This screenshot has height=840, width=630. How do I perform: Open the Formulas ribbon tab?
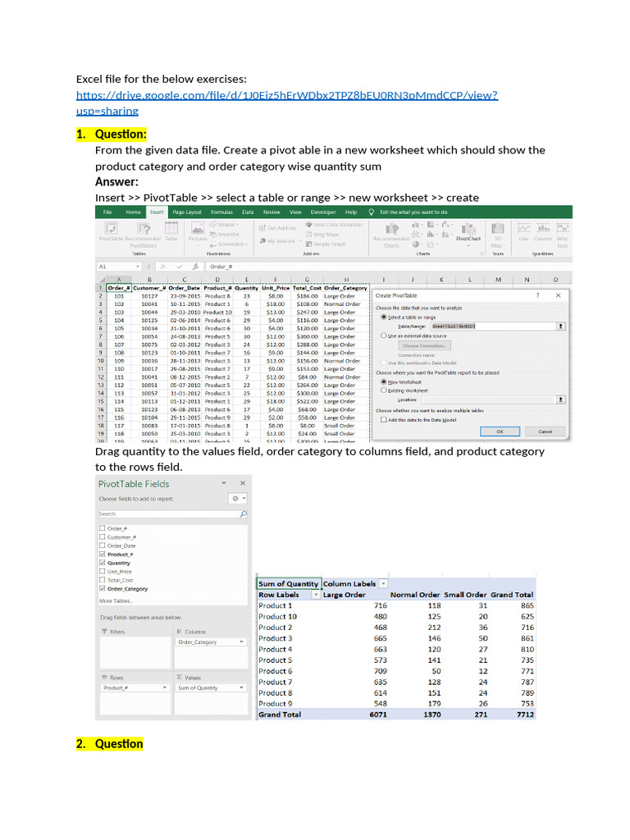pos(221,212)
